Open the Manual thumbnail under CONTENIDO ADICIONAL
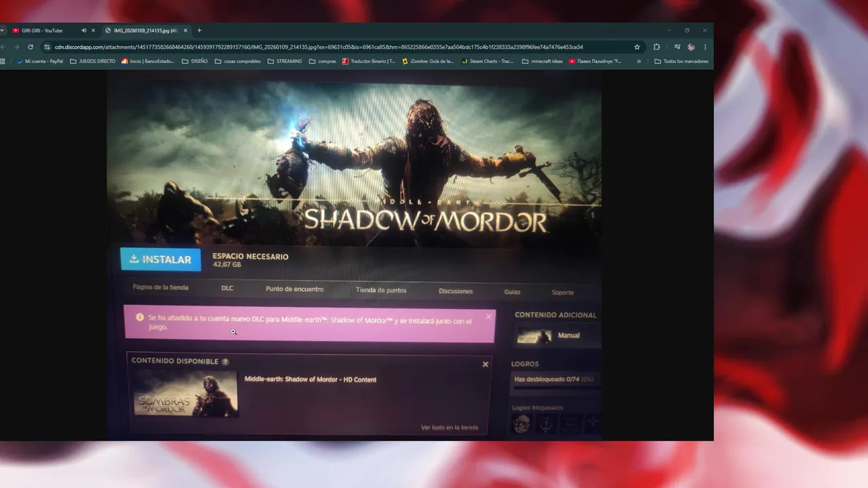The width and height of the screenshot is (868, 488). (x=534, y=335)
